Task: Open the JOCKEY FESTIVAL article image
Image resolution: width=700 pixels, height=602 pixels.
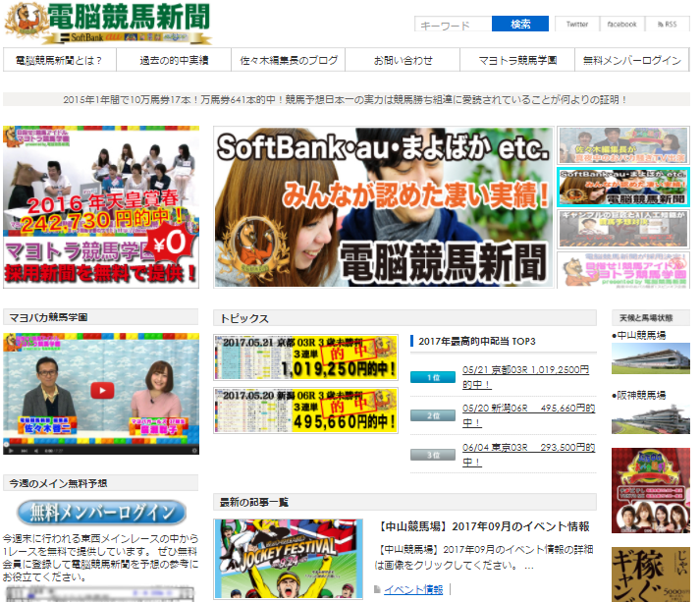Action: [288, 559]
